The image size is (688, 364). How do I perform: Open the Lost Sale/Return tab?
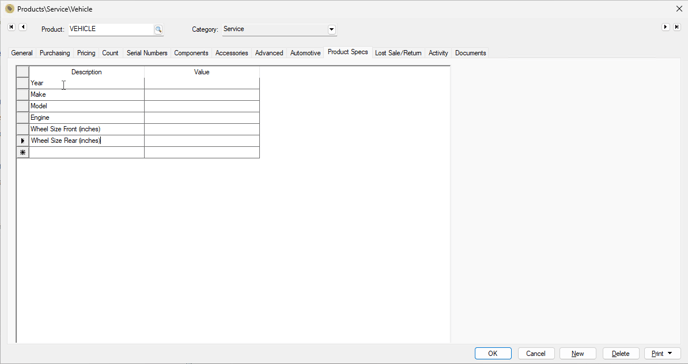click(x=398, y=53)
